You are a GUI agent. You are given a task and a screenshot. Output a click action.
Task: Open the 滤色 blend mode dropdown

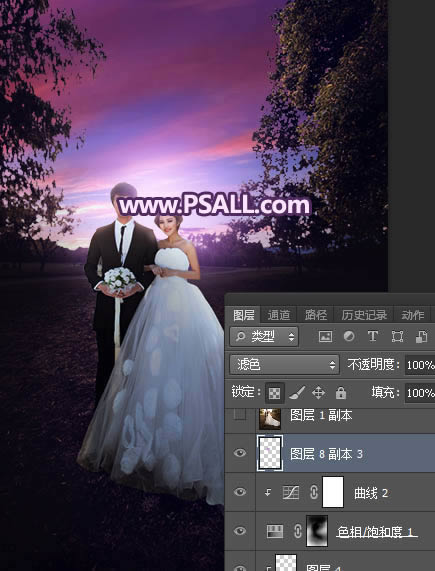tap(284, 365)
